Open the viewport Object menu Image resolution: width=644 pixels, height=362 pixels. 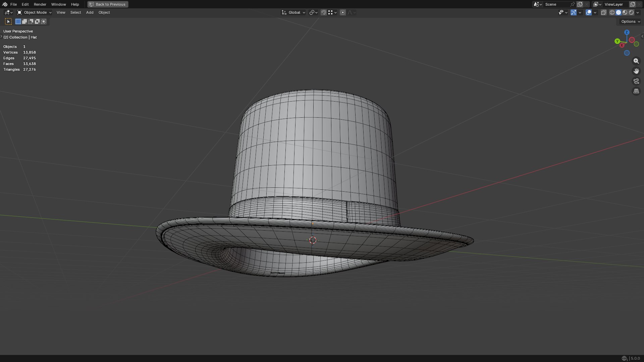pyautogui.click(x=104, y=12)
